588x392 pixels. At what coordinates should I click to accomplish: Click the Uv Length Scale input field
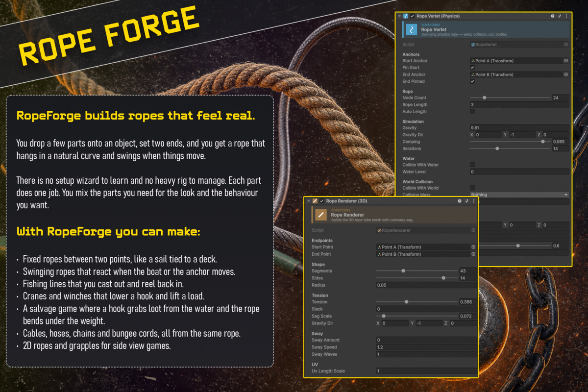click(426, 371)
